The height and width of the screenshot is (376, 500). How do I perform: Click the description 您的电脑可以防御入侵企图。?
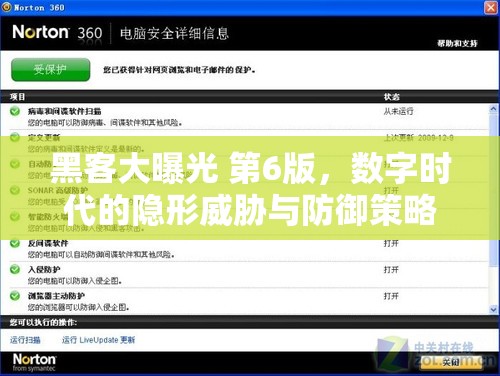click(75, 281)
